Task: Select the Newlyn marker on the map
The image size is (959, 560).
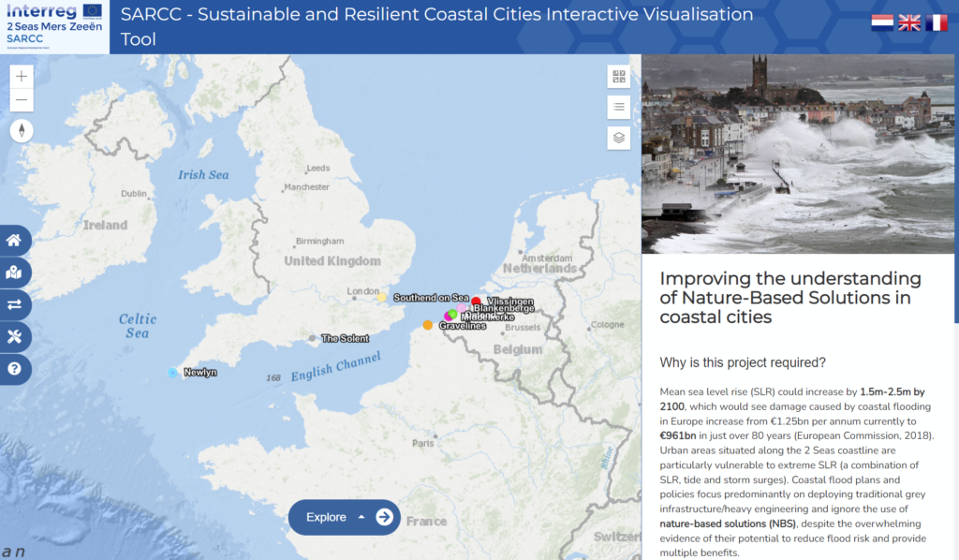Action: coord(173,372)
